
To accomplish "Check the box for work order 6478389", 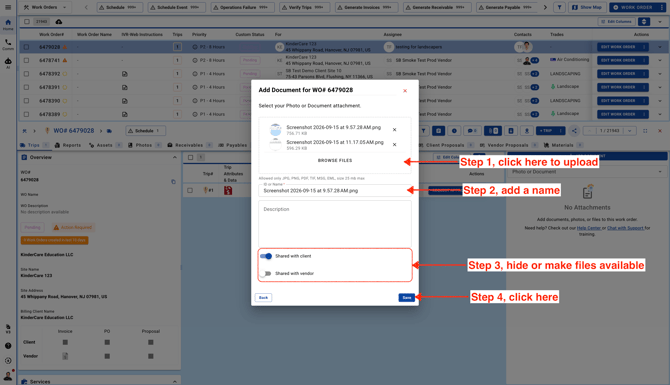I will pyautogui.click(x=26, y=115).
